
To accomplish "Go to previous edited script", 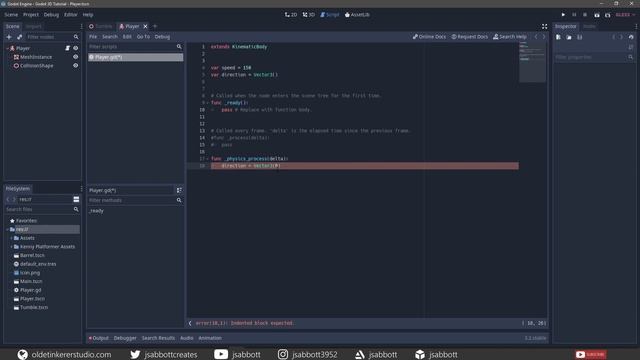I will 536,37.
